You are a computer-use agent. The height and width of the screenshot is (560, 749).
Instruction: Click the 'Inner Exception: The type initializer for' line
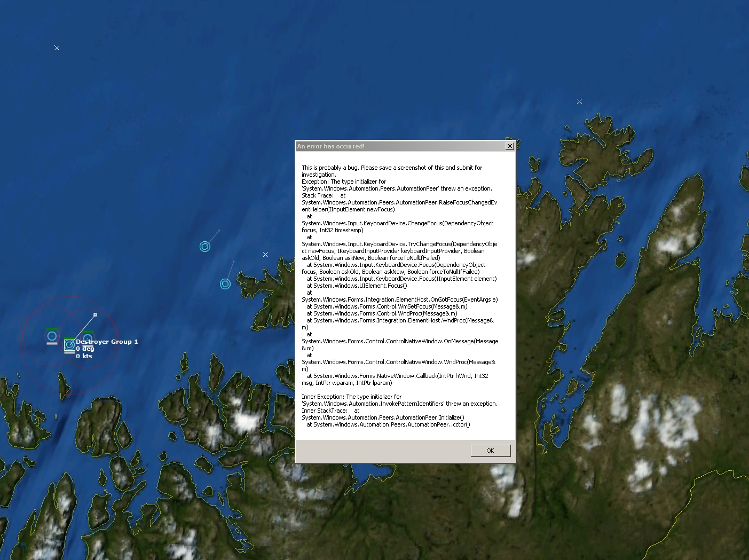pyautogui.click(x=351, y=397)
